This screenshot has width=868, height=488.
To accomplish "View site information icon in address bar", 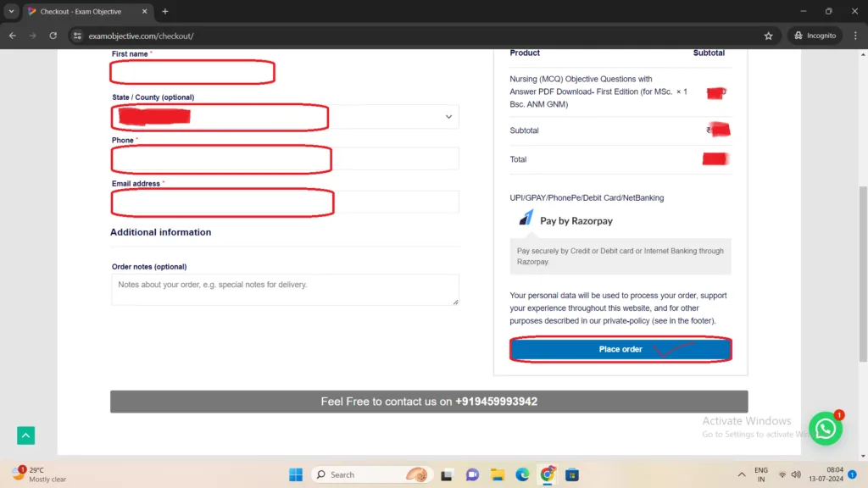I will point(77,36).
